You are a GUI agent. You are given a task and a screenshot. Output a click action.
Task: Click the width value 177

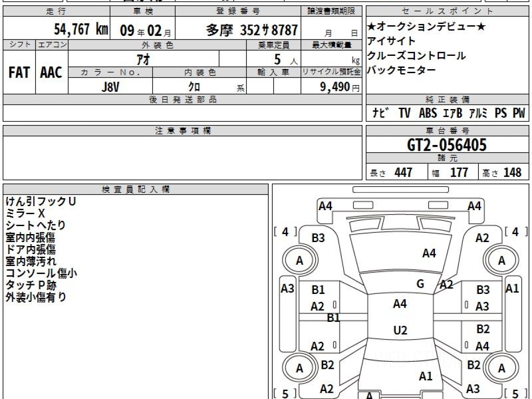pyautogui.click(x=459, y=172)
